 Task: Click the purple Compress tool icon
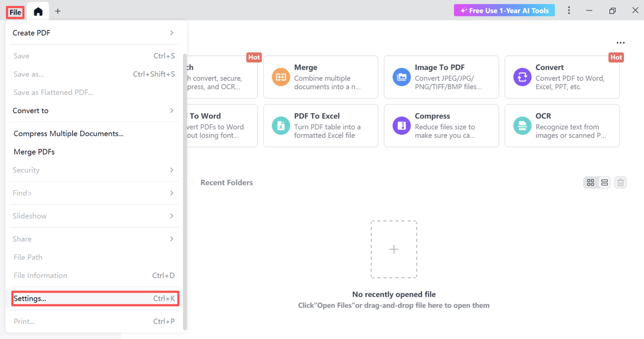click(401, 126)
